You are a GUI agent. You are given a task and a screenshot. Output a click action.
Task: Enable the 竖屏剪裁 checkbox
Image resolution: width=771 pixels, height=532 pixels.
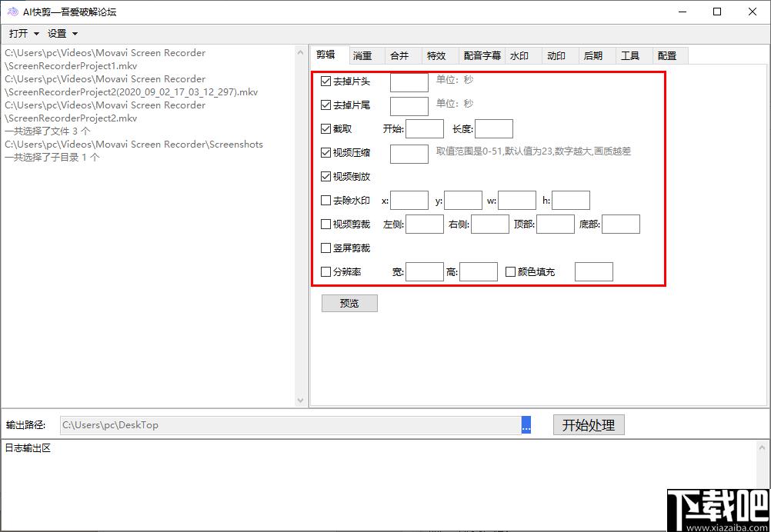[x=325, y=248]
